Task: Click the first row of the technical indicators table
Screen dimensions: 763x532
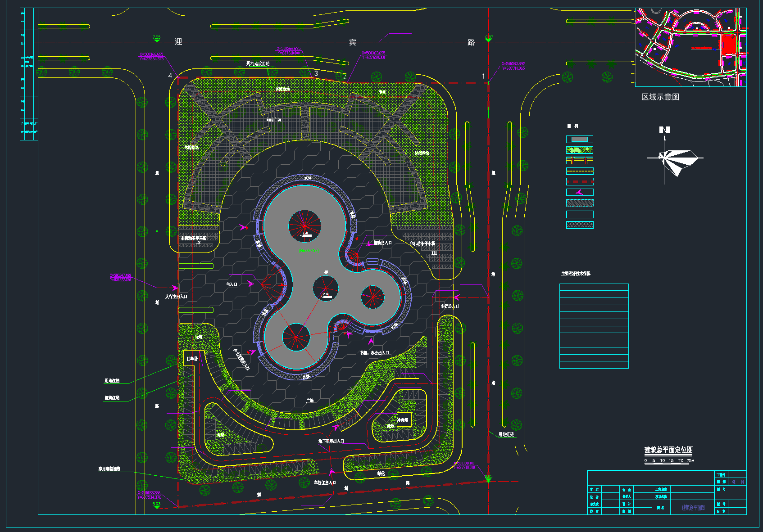Action: 594,287
